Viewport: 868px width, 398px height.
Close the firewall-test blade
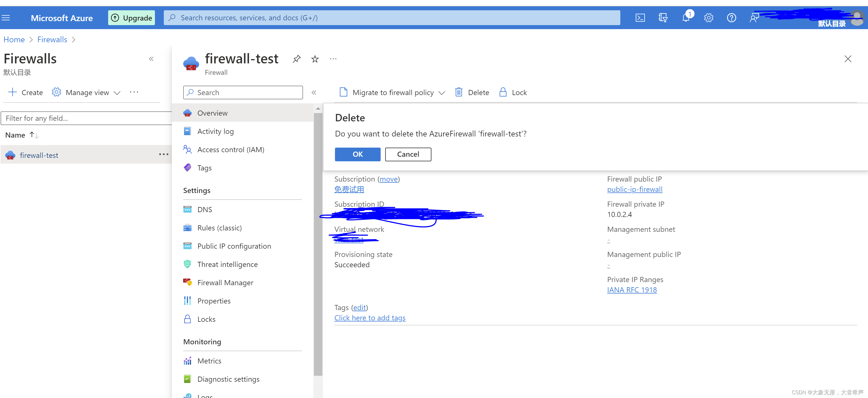pyautogui.click(x=848, y=59)
